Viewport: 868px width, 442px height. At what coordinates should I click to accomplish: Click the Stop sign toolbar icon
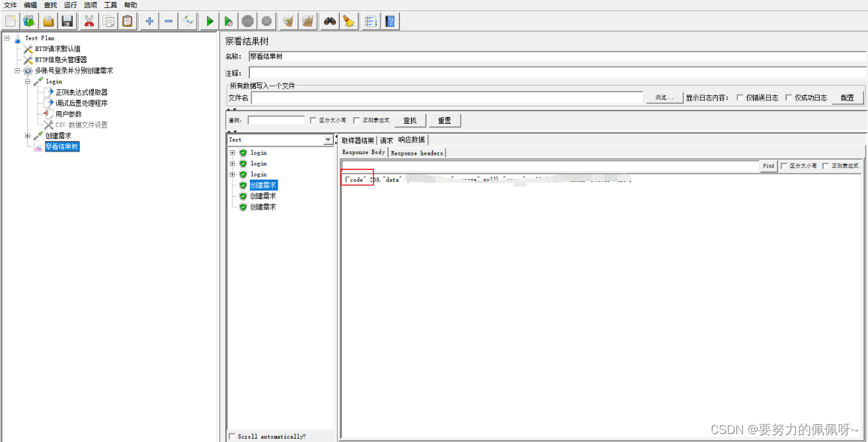248,21
